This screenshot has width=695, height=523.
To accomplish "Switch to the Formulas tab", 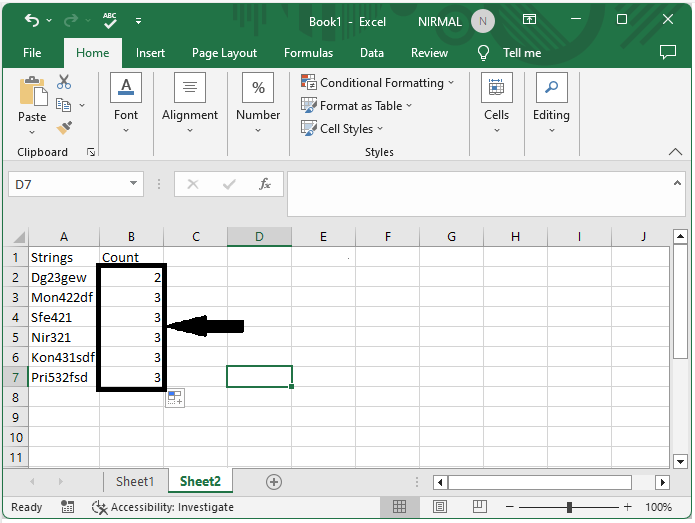I will (308, 53).
